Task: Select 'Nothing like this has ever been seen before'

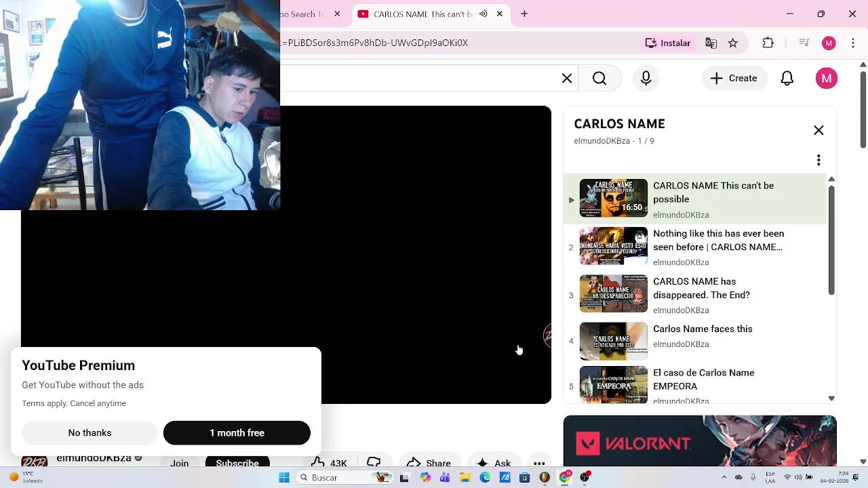Action: click(696, 247)
